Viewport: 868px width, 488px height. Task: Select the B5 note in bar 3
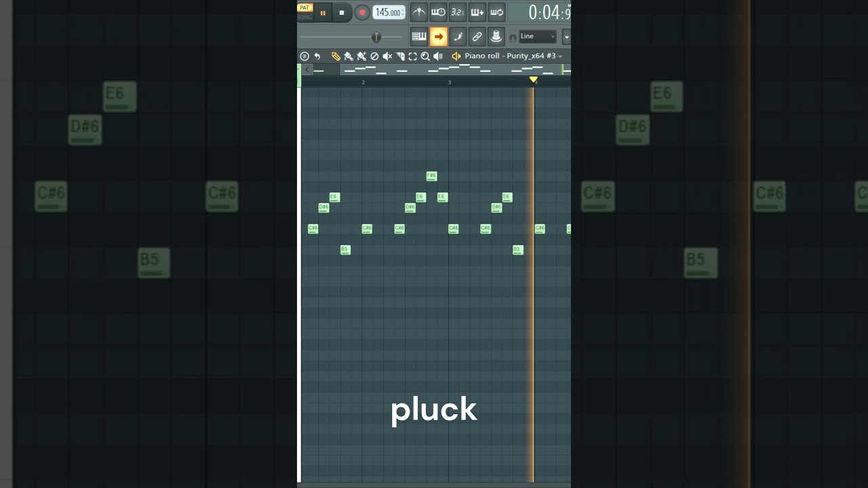(x=518, y=250)
